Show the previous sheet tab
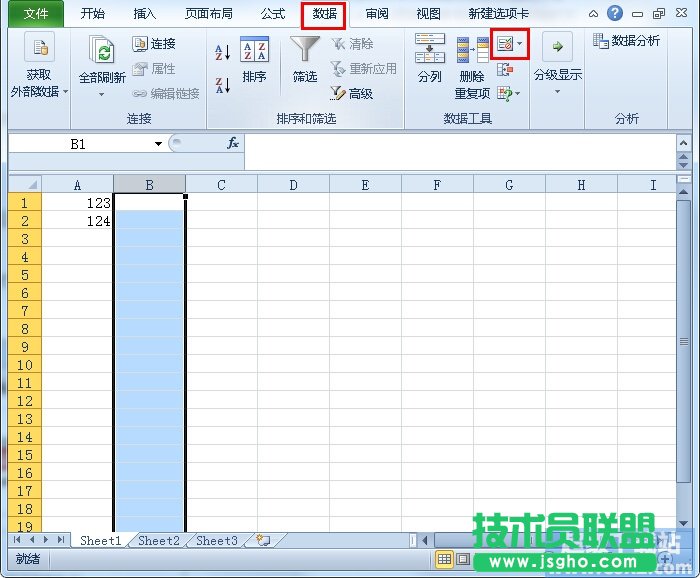This screenshot has height=578, width=700. 32,540
